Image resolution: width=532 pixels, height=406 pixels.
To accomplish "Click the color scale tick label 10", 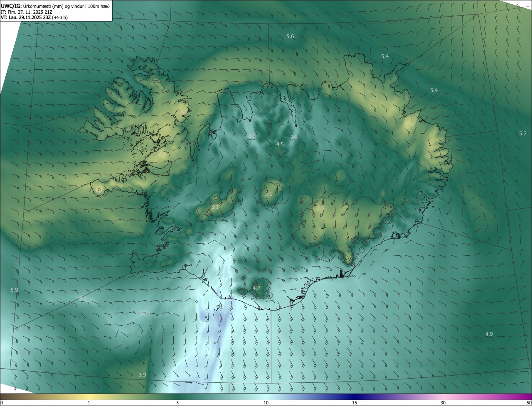I will click(266, 403).
